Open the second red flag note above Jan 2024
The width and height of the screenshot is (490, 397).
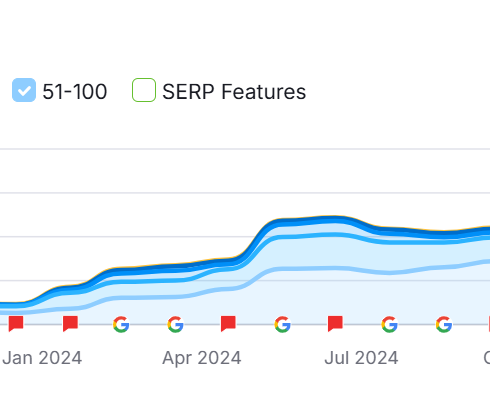coord(70,324)
